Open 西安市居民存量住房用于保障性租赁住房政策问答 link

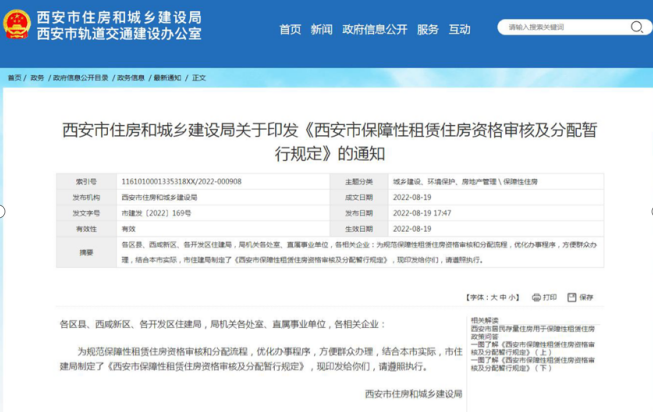[x=533, y=332]
